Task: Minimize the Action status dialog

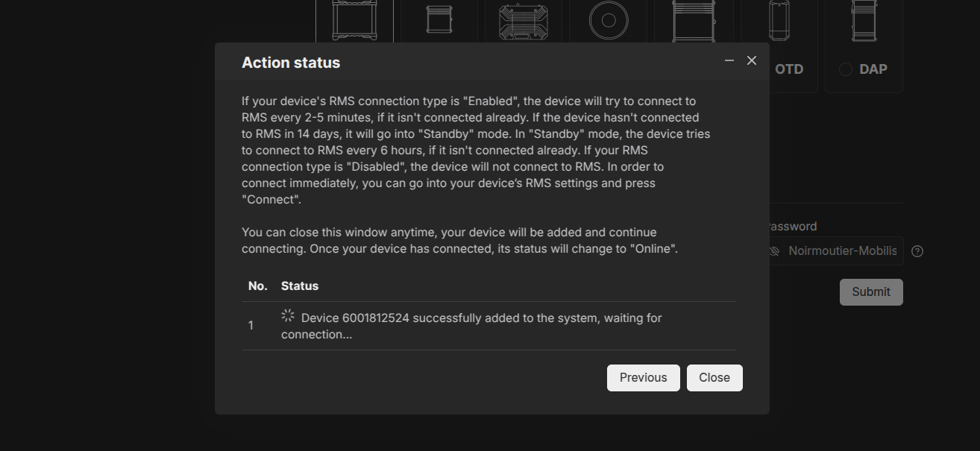Action: pyautogui.click(x=729, y=60)
